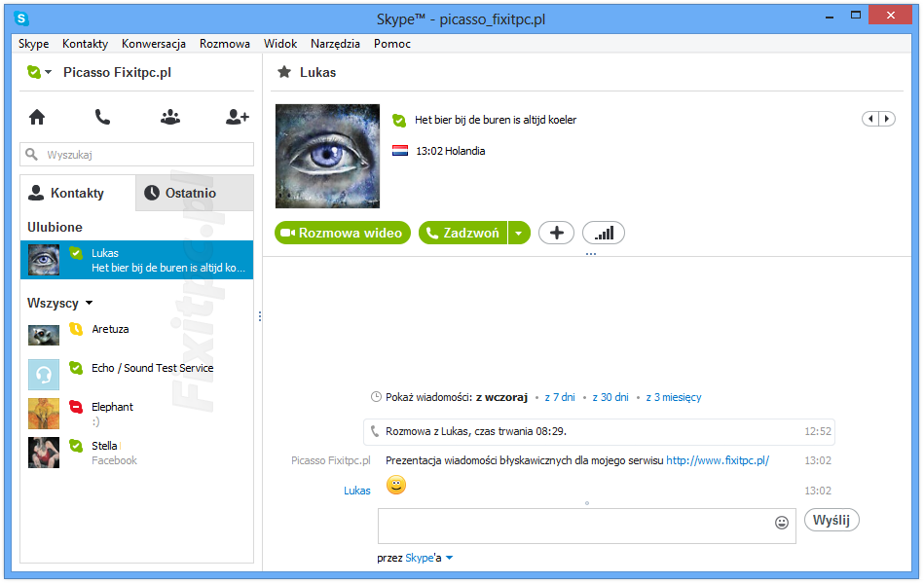The height and width of the screenshot is (583, 924).
Task: Open the emoticon picker in message box
Action: click(x=782, y=523)
